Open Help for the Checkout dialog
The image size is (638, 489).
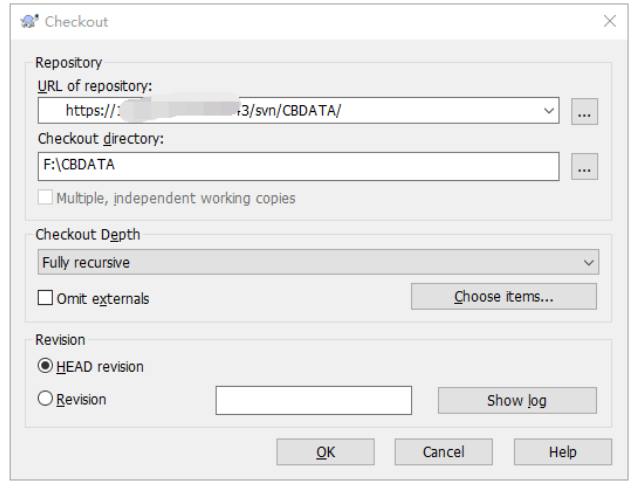coord(562,452)
